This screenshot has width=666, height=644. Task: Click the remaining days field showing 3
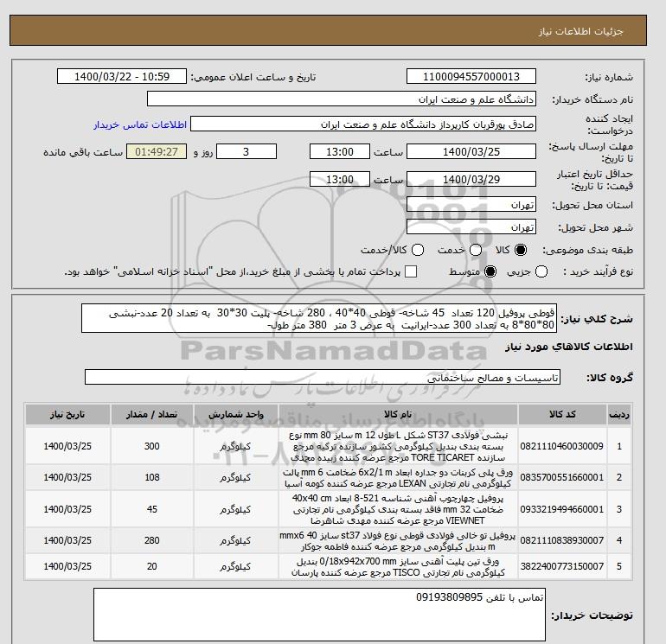click(x=247, y=151)
